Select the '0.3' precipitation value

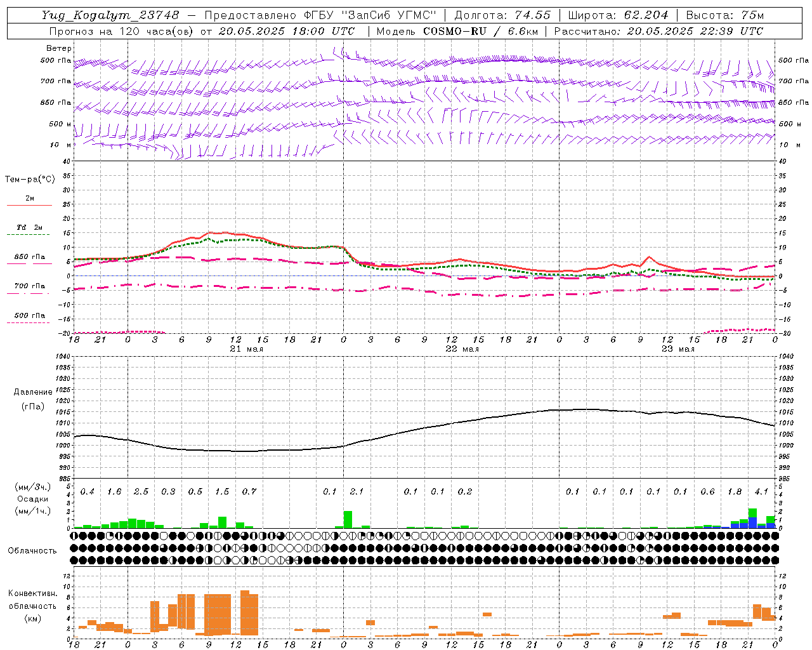[168, 491]
